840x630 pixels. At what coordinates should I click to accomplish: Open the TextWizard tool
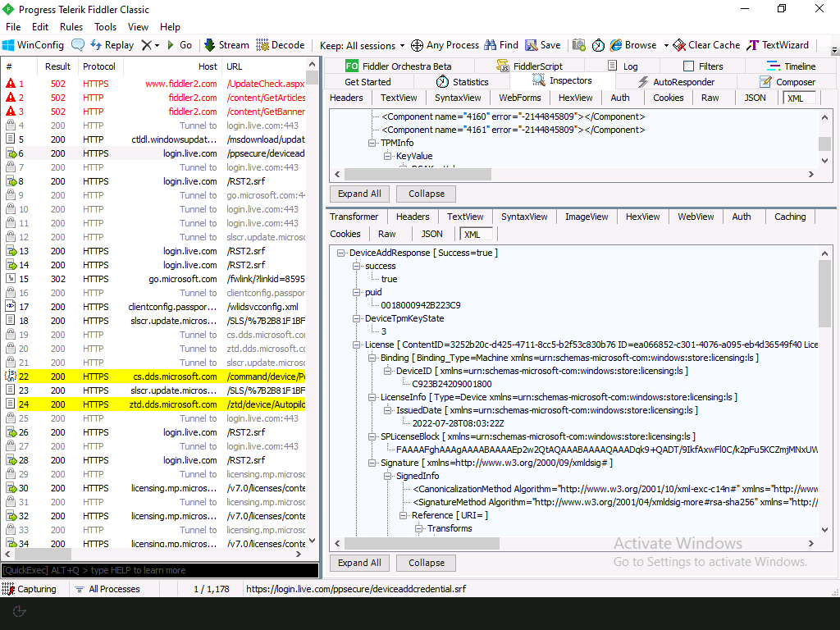tap(777, 45)
